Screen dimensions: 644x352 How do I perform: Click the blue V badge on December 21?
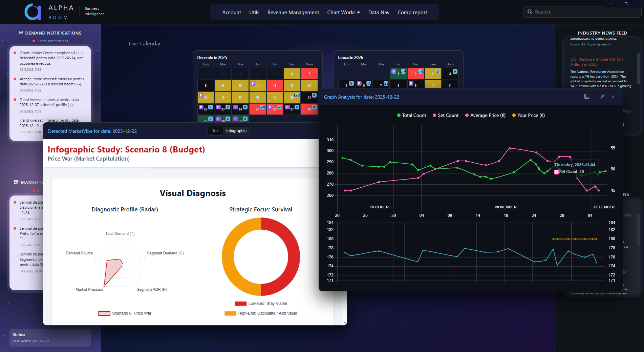(314, 96)
